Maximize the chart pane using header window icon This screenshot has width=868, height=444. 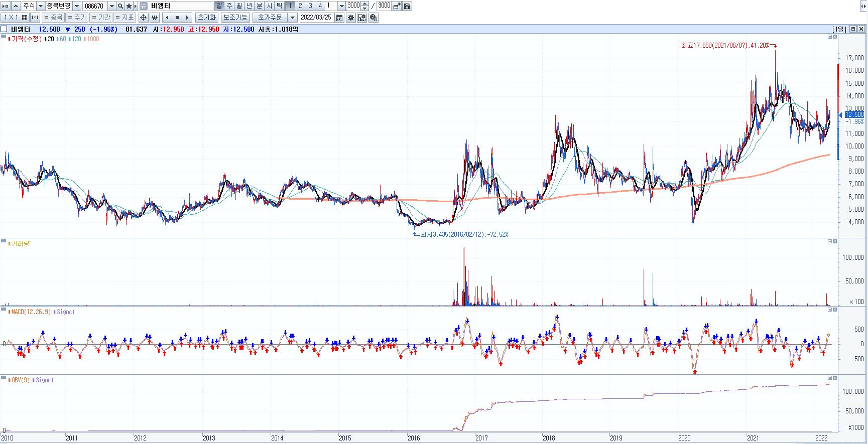pos(853,29)
